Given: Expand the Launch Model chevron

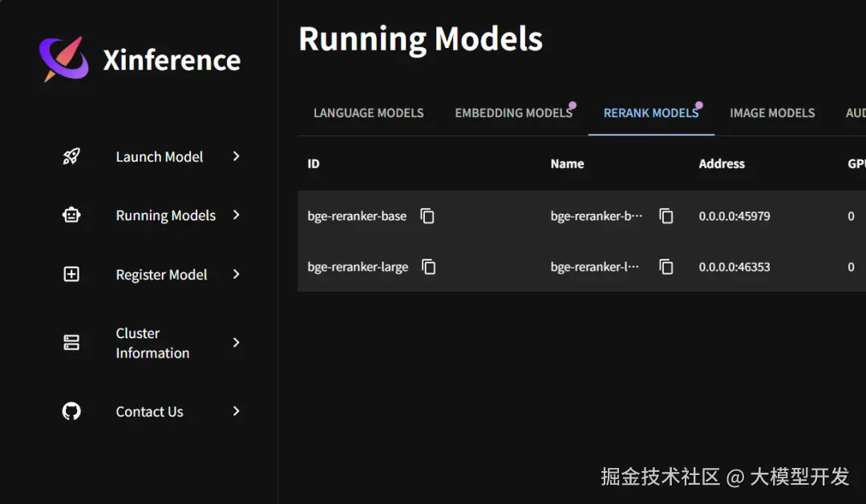Looking at the screenshot, I should coord(236,156).
